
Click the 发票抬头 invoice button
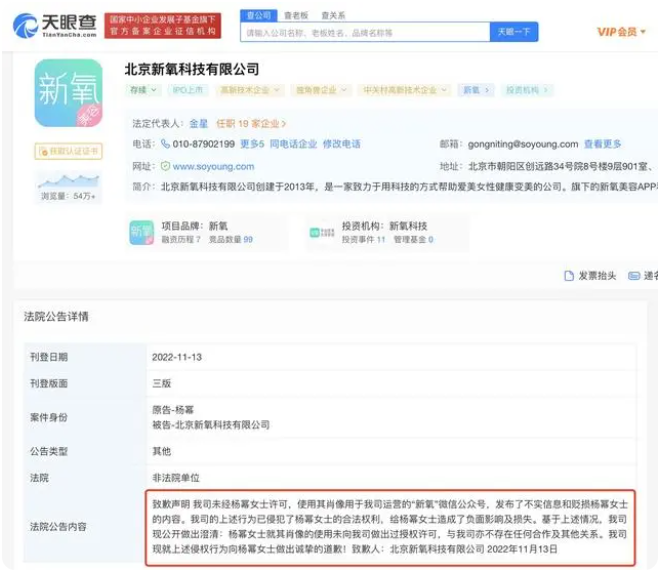[590, 276]
